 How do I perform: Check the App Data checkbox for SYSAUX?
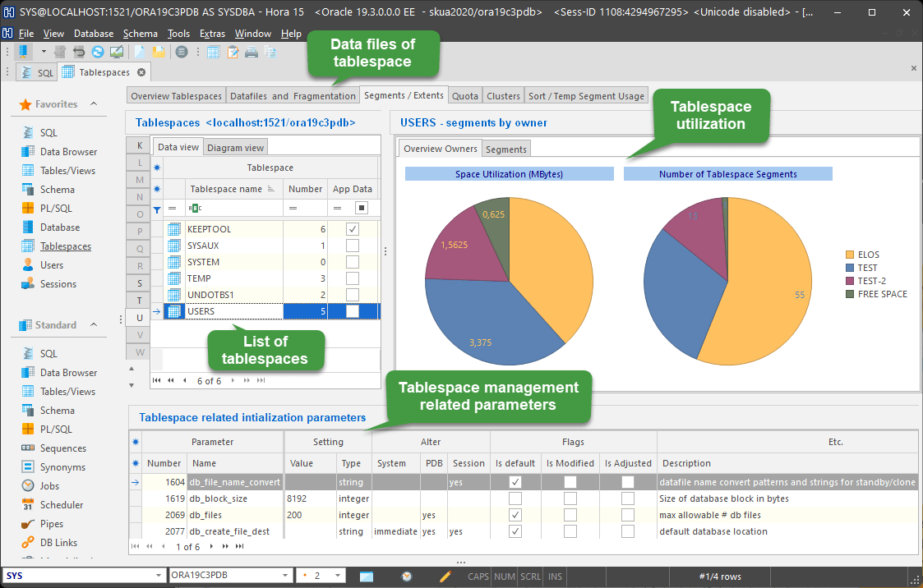352,246
